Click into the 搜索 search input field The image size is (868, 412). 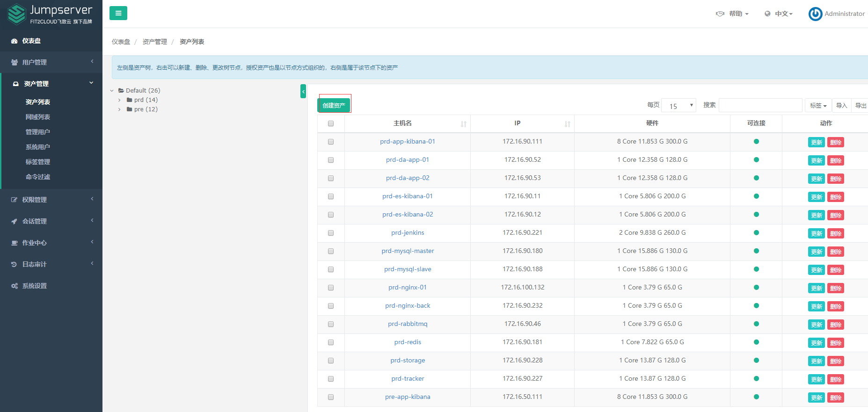(760, 105)
